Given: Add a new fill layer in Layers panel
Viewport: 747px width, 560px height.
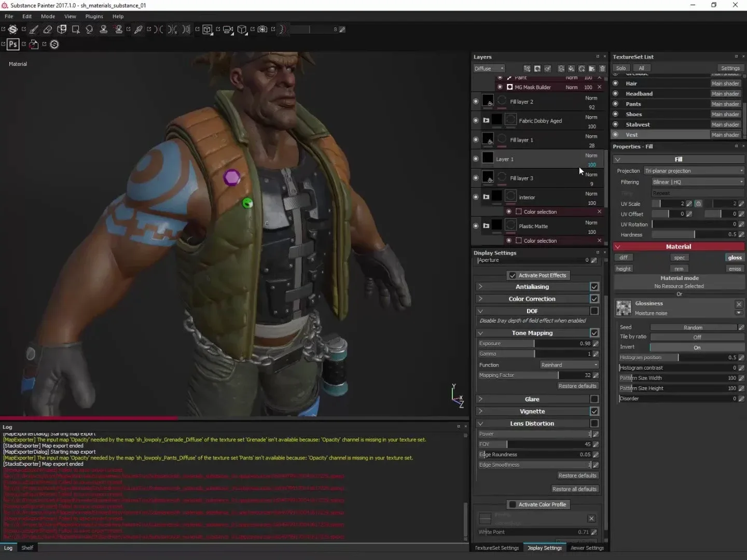Looking at the screenshot, I should pos(571,68).
